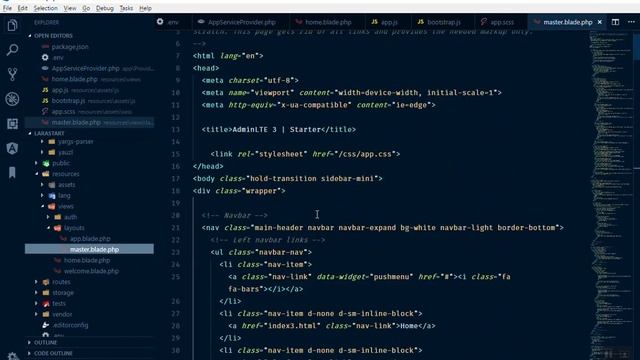The height and width of the screenshot is (360, 640).
Task: Click the JS icon on the app.js tab
Action: (374, 22)
